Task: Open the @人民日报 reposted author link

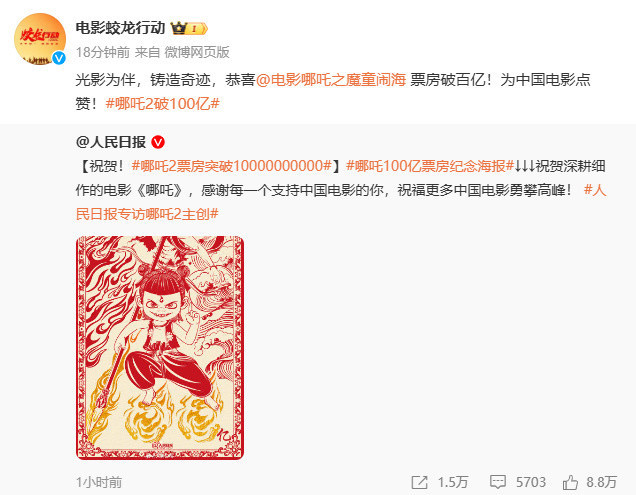Action: coord(111,142)
